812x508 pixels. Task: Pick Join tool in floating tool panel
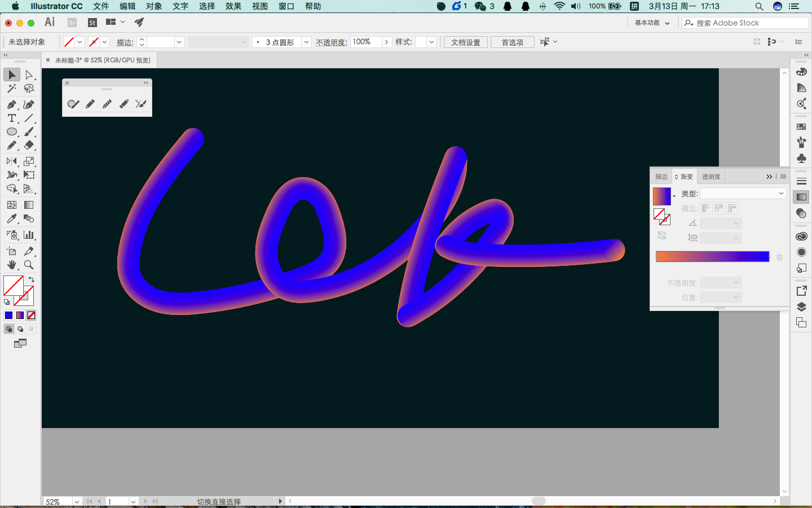141,103
